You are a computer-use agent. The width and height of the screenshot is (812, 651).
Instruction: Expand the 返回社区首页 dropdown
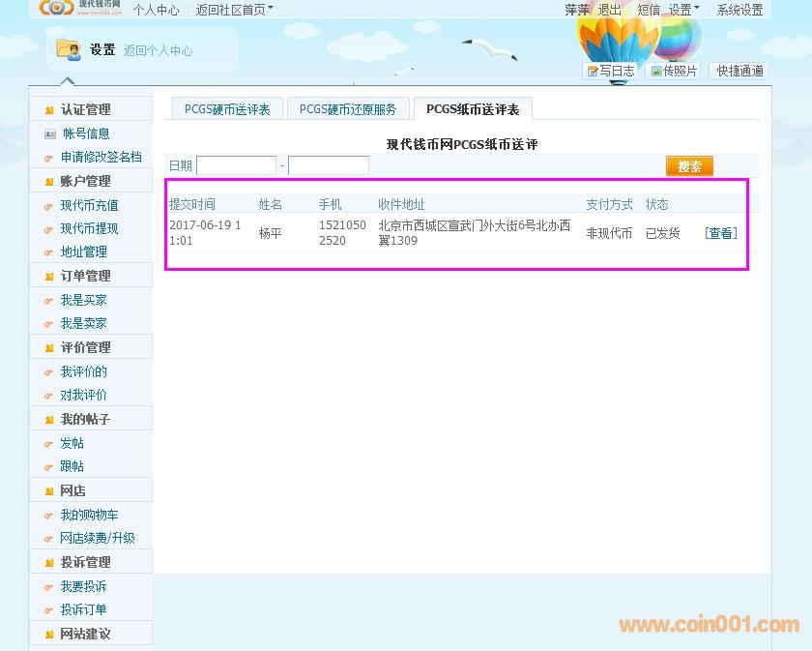pos(234,10)
